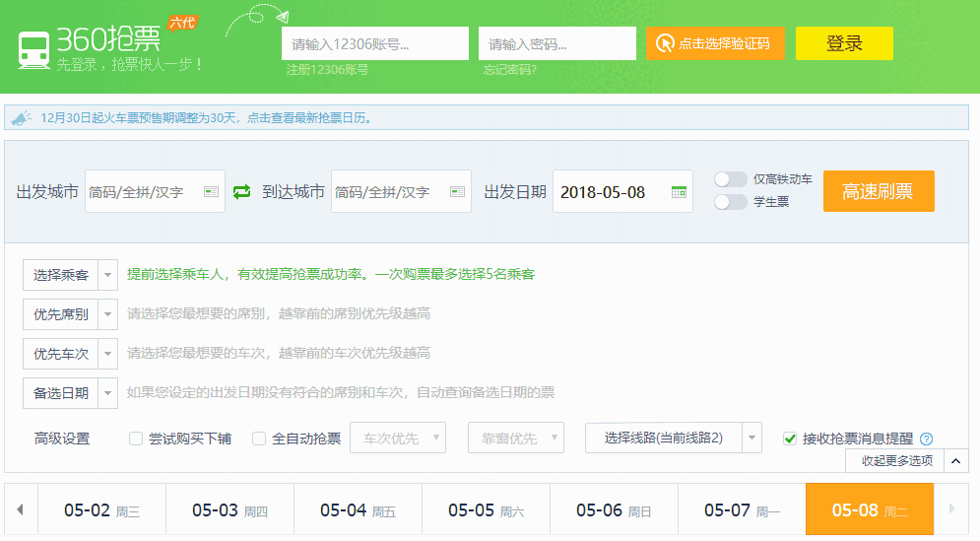
Task: Click the 点击选择验证码 button
Action: (x=715, y=43)
